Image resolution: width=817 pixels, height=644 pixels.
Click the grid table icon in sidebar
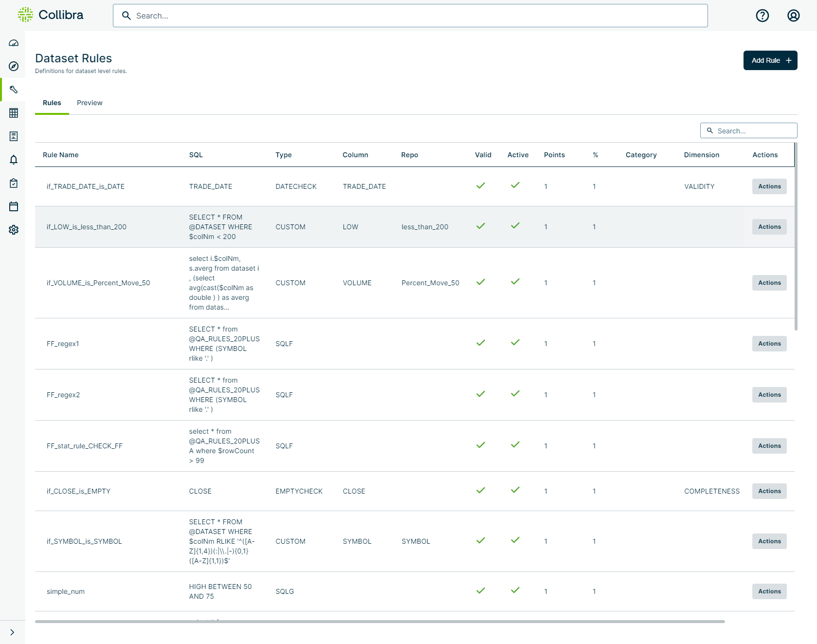pos(14,113)
